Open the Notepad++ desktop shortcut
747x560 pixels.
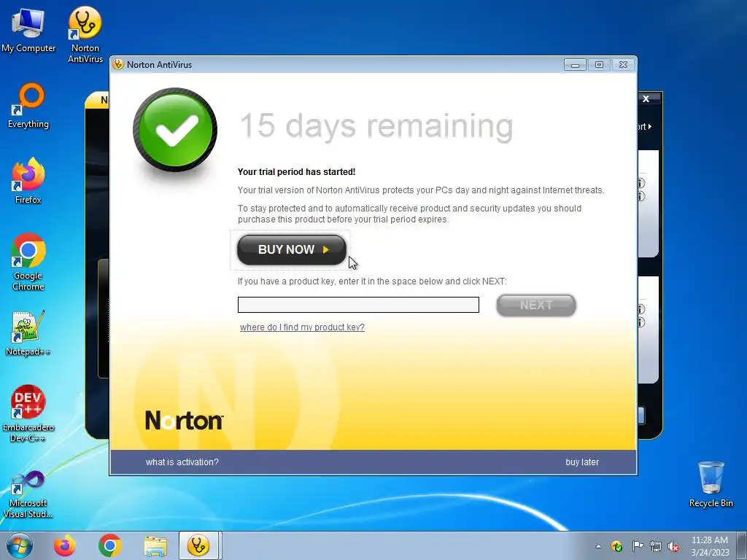pyautogui.click(x=28, y=332)
